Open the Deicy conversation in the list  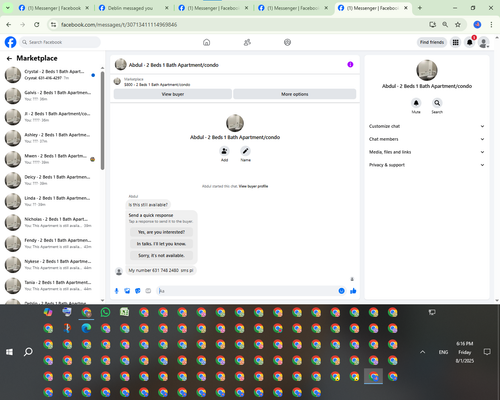[50, 180]
